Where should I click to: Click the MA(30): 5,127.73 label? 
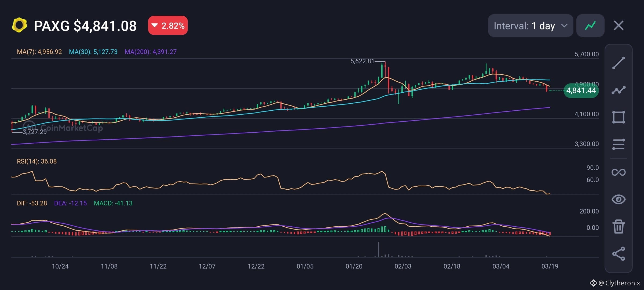[x=93, y=52]
